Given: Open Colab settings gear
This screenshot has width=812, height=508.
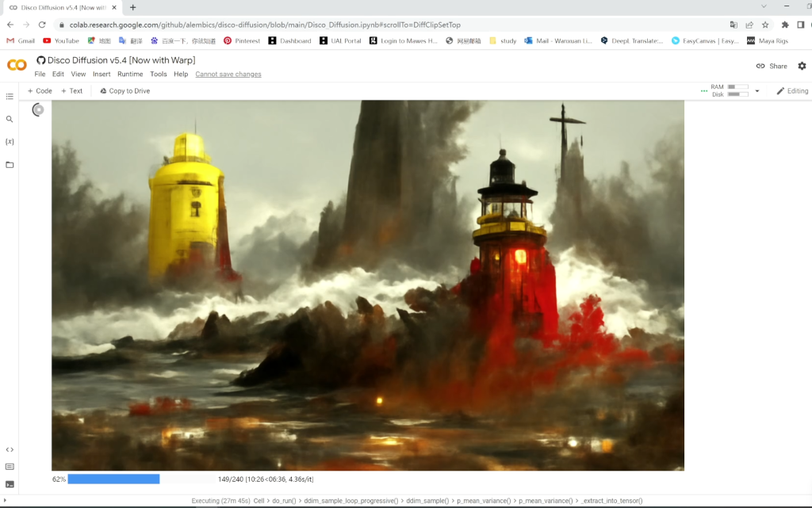Looking at the screenshot, I should pyautogui.click(x=802, y=66).
